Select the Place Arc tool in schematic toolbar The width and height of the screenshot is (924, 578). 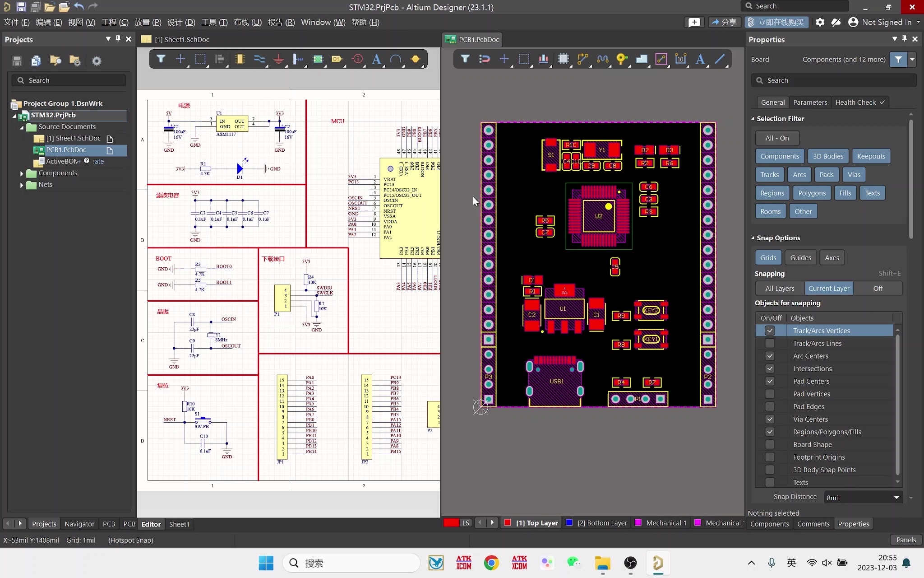[x=396, y=59]
